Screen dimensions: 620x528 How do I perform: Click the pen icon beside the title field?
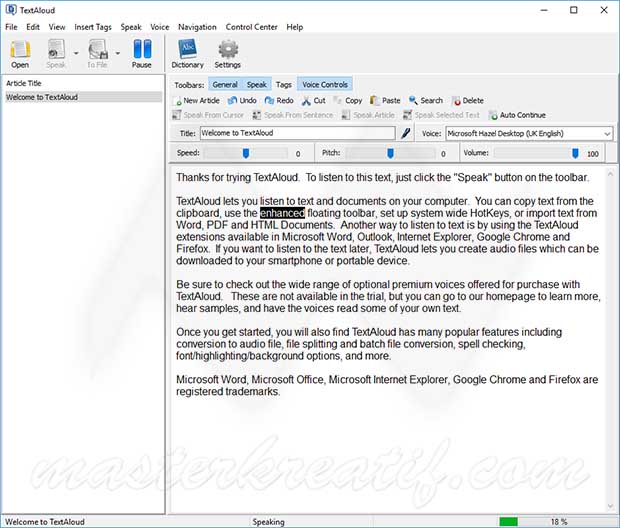[x=406, y=132]
